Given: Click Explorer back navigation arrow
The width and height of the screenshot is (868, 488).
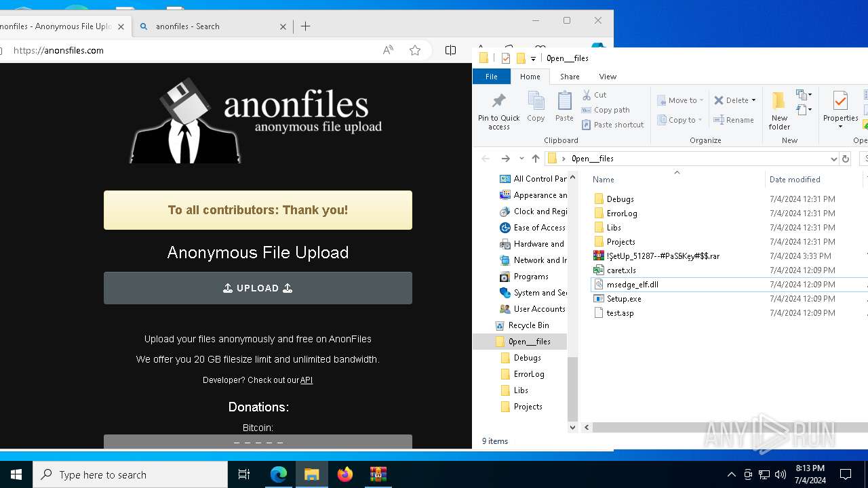Looking at the screenshot, I should click(485, 159).
